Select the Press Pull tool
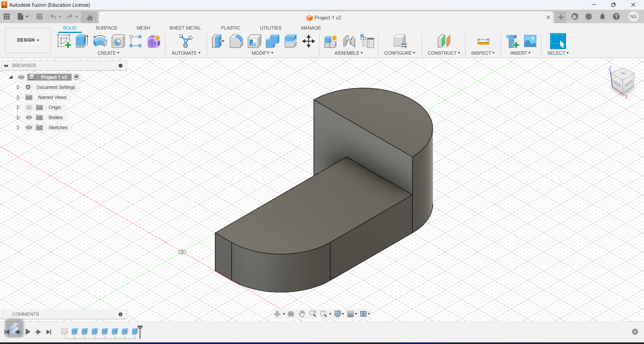644x344 pixels. pos(218,41)
